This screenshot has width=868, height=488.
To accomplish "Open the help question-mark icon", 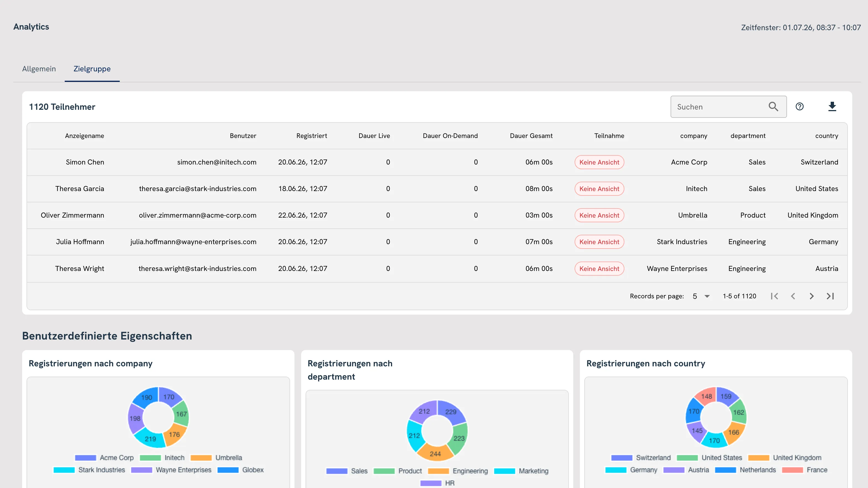I will (800, 106).
